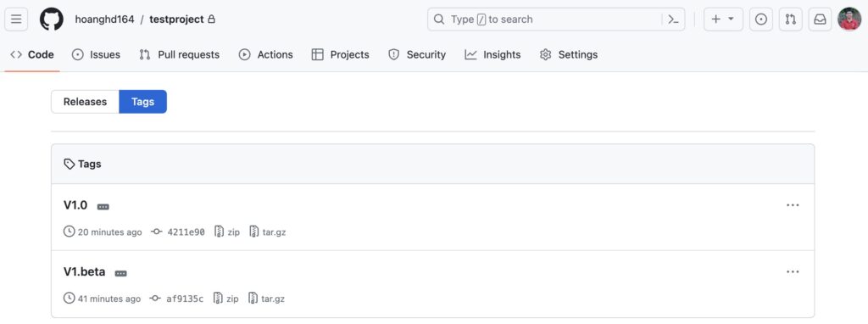Expand the V1.beta tag message ellipsis
868x324 pixels.
(x=120, y=273)
